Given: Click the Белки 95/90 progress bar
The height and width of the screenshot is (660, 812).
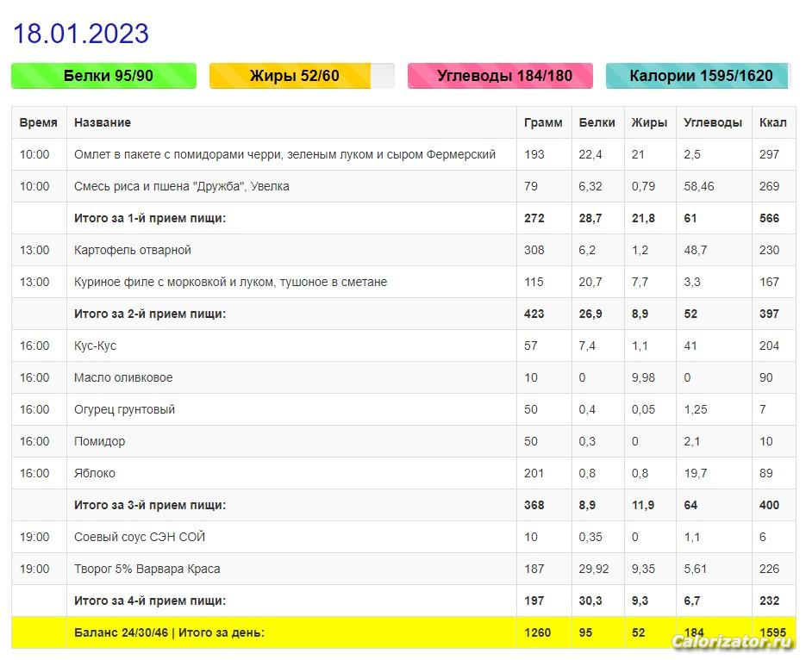Looking at the screenshot, I should click(x=103, y=76).
